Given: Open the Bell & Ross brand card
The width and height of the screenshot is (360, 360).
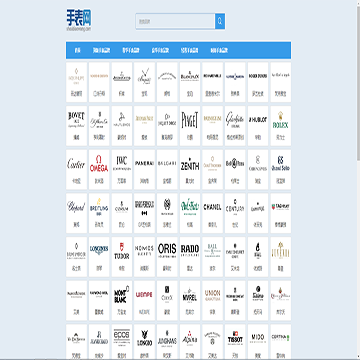Looking at the screenshot, I should (235, 169).
